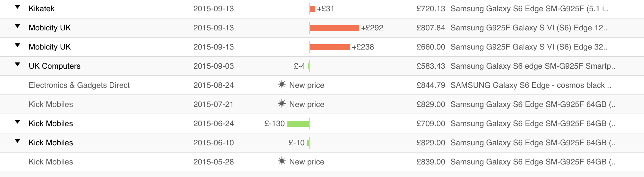
Task: Expand the Mobicity UK £807.84 row triangle
Action: (x=17, y=26)
